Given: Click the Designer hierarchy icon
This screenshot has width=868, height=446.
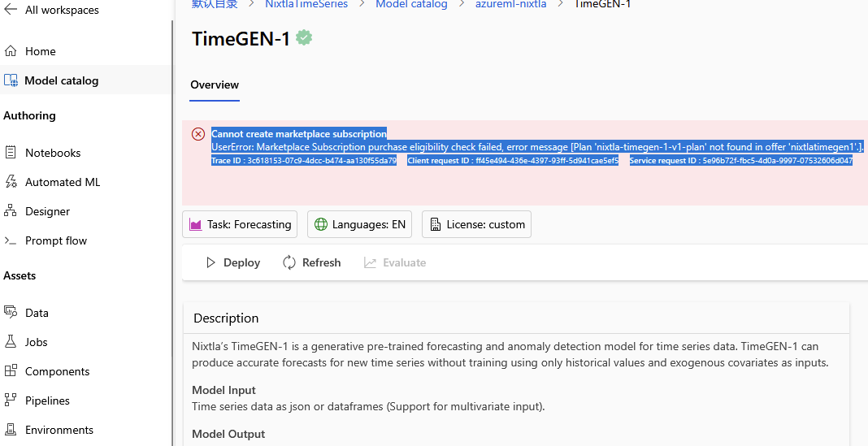Looking at the screenshot, I should [11, 211].
